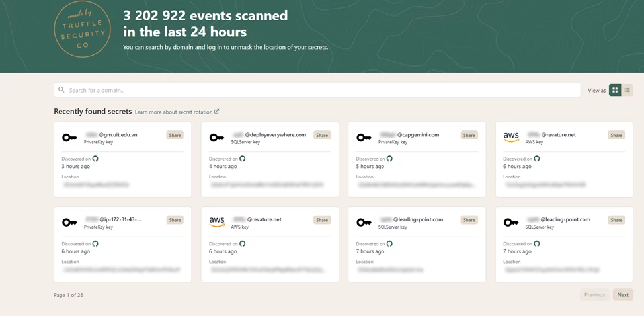This screenshot has height=316, width=644.
Task: Click the search magnifier icon
Action: click(x=61, y=90)
